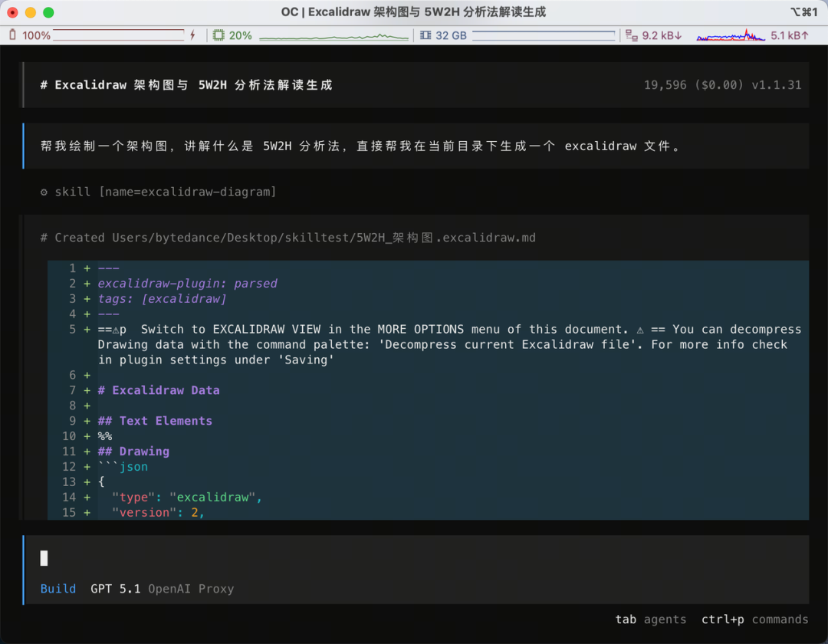Image resolution: width=828 pixels, height=644 pixels.
Task: Click the CPU usage graph
Action: 333,36
